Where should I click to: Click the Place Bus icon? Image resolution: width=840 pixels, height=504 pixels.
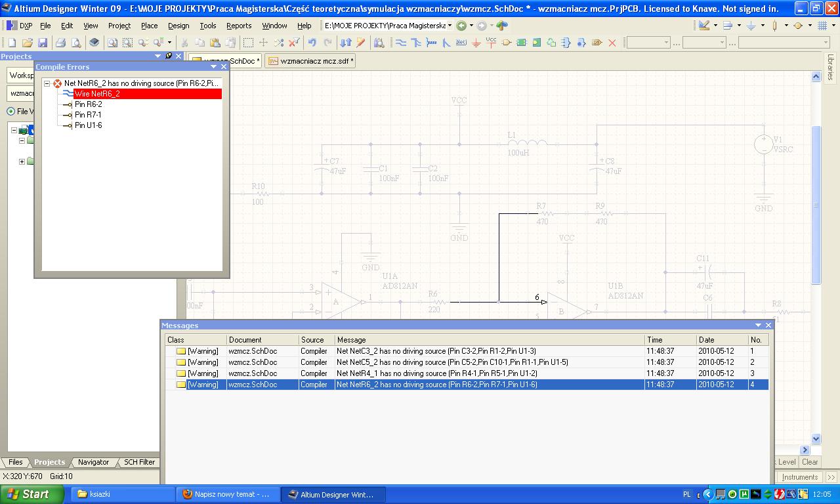[415, 43]
